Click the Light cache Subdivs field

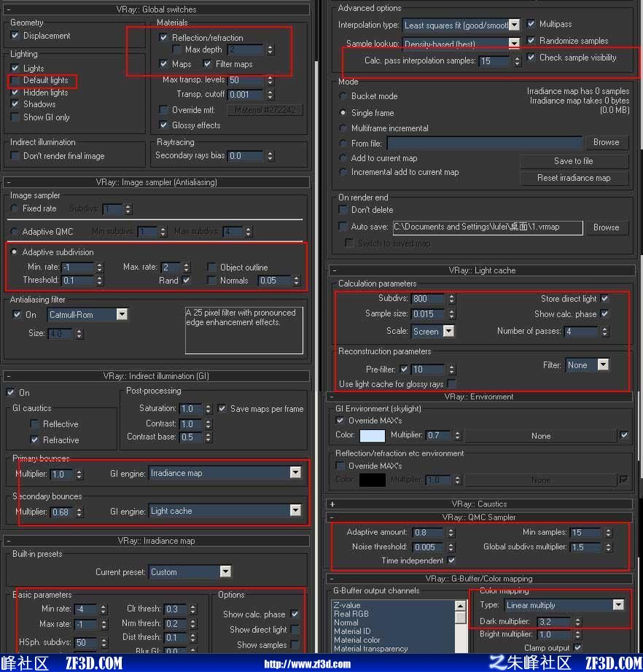tap(429, 299)
